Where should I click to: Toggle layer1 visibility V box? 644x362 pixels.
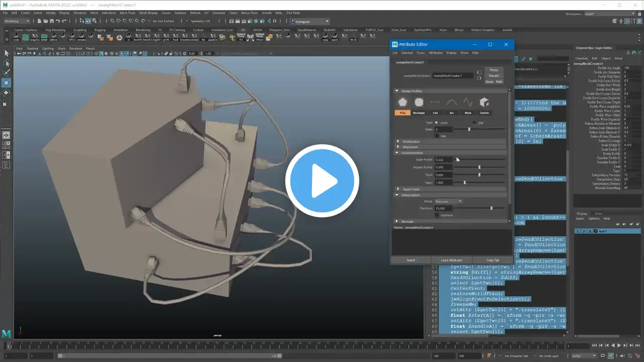pyautogui.click(x=578, y=231)
